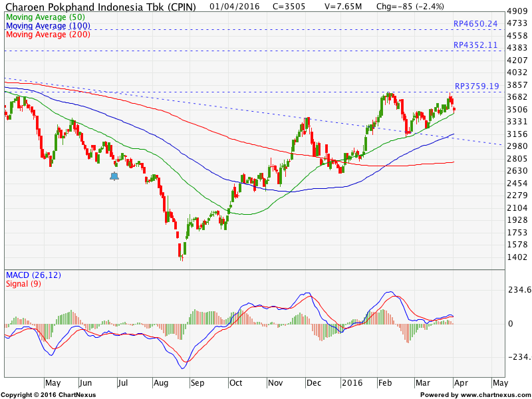This screenshot has width=532, height=399.
Task: Click the Apr label on time axis
Action: (x=461, y=384)
